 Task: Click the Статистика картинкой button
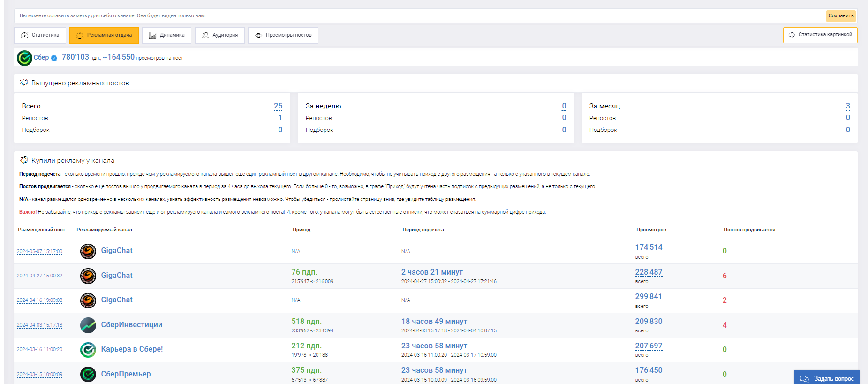(820, 35)
